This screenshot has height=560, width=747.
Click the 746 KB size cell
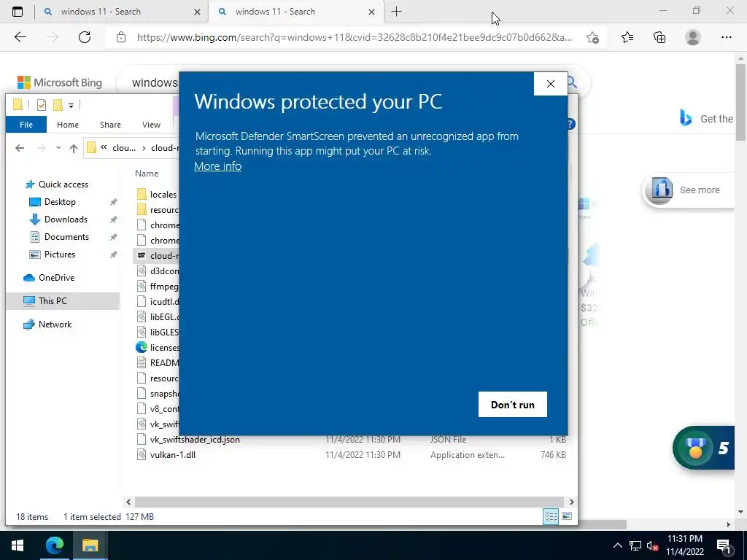click(x=553, y=455)
